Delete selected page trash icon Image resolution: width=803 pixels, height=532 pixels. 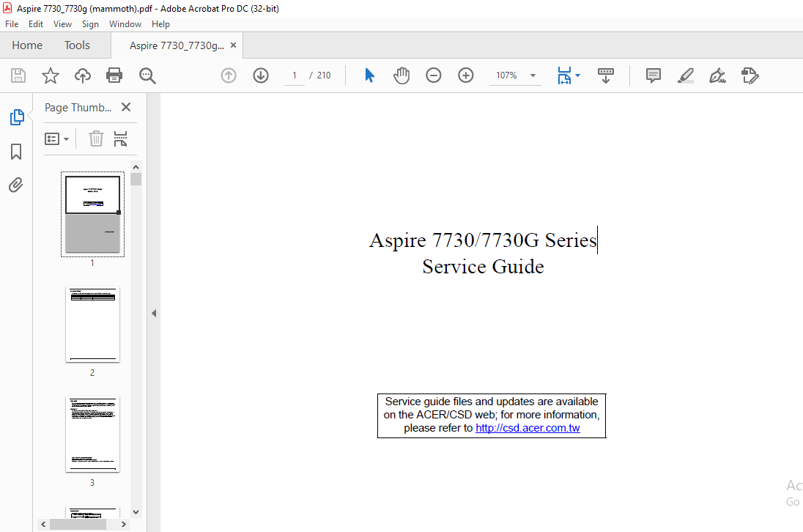(x=96, y=138)
